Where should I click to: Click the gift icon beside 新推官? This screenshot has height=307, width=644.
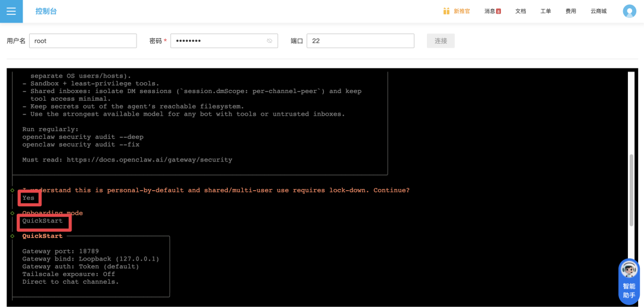click(446, 11)
